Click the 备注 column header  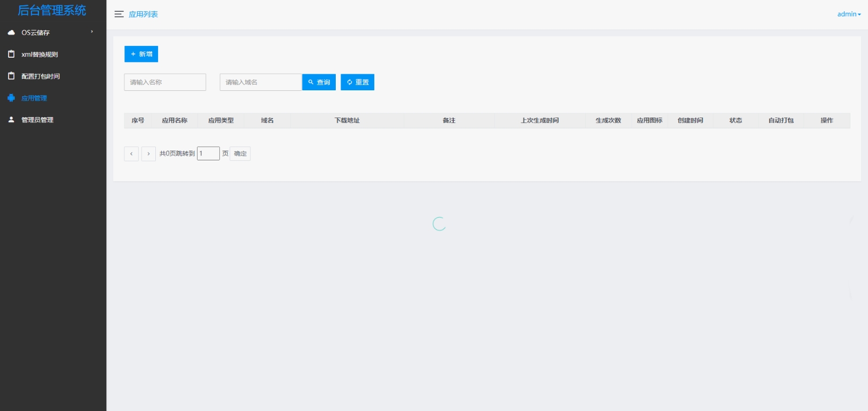[449, 121]
